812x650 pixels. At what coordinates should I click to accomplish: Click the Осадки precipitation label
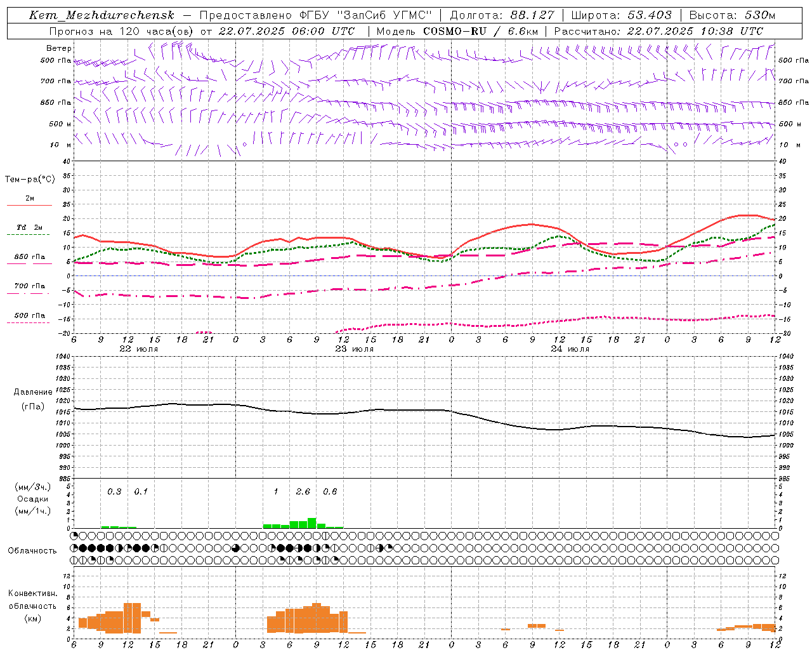[33, 499]
